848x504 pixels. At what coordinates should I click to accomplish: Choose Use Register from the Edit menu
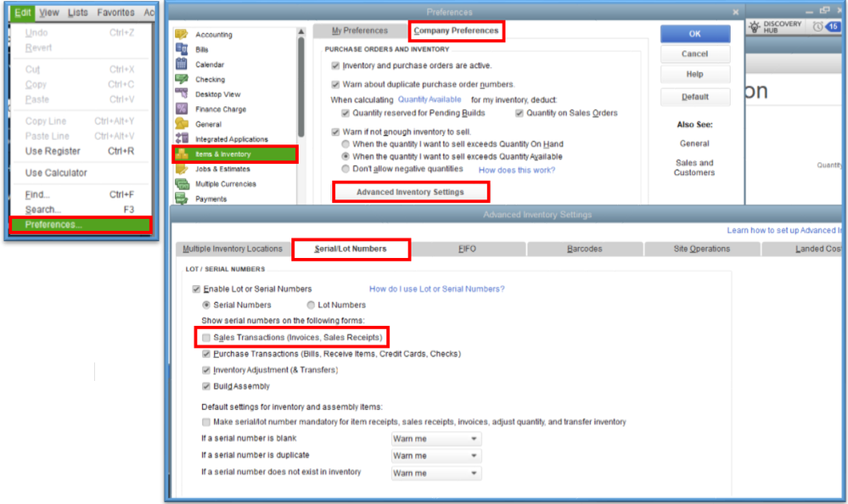click(81, 151)
